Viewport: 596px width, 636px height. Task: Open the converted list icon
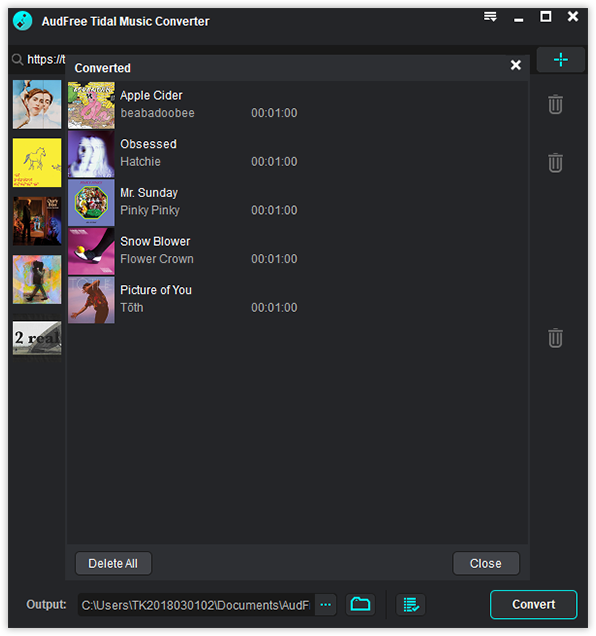411,604
